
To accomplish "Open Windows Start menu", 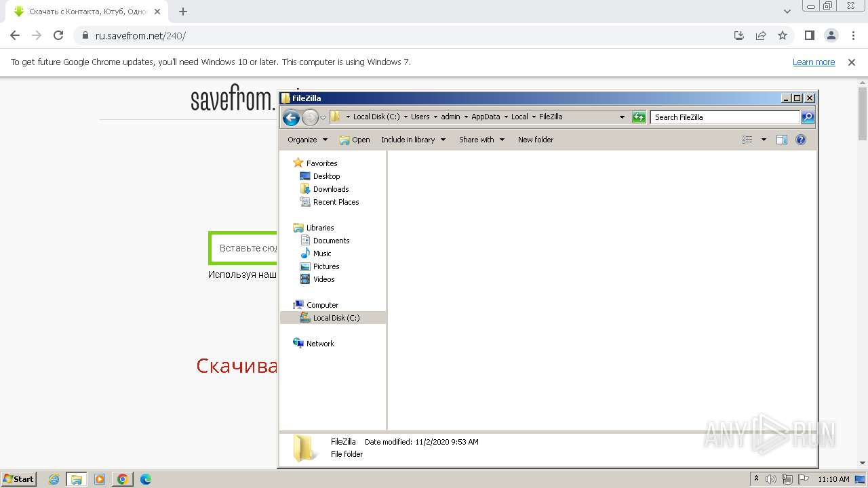I will point(19,479).
